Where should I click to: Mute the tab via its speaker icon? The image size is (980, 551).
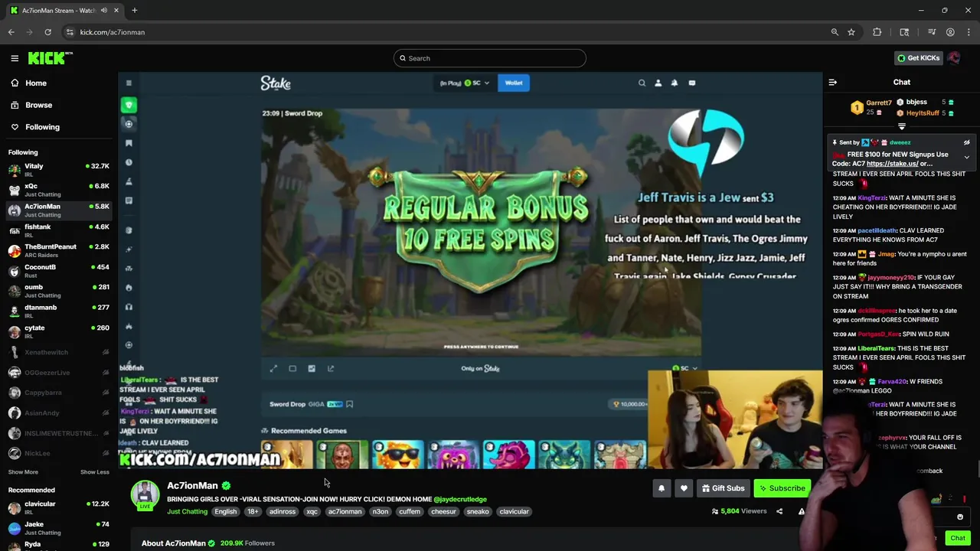(x=103, y=10)
